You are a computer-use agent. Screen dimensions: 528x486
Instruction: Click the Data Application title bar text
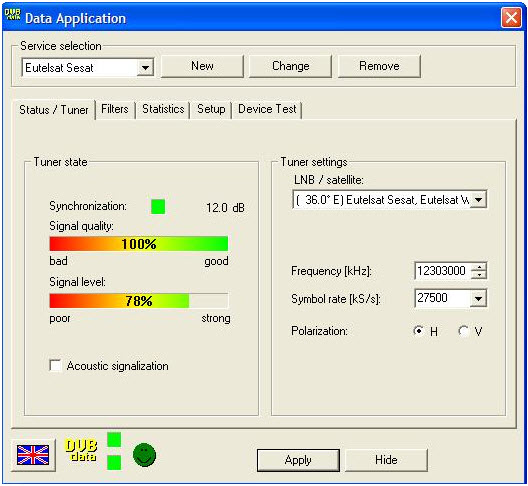pos(75,19)
